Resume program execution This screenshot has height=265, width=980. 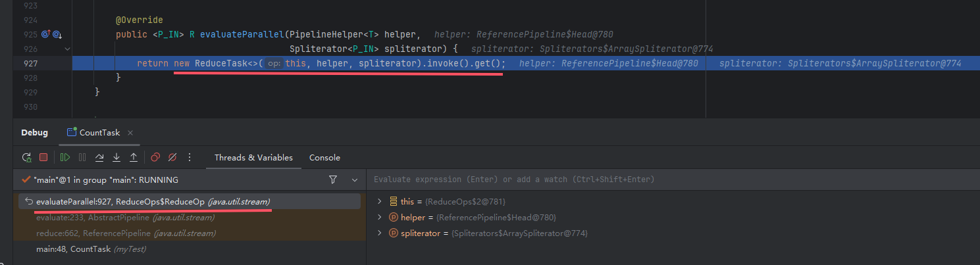(64, 158)
